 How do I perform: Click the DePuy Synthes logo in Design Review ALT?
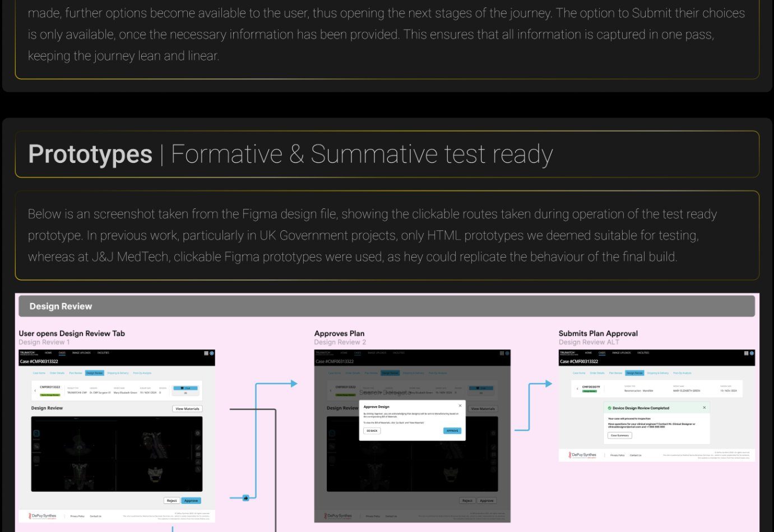coord(582,455)
